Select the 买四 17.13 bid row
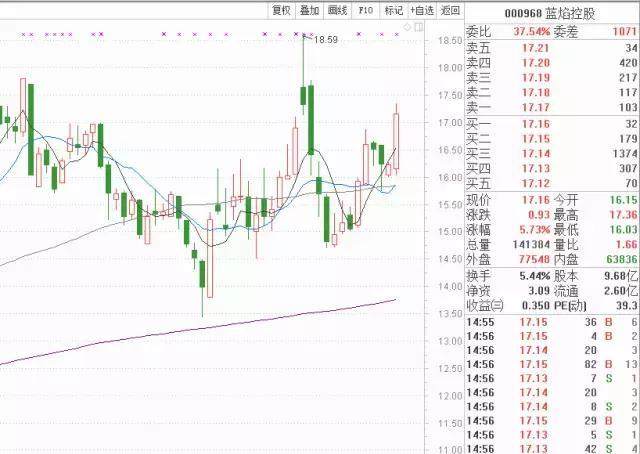640x454 pixels. pos(552,168)
